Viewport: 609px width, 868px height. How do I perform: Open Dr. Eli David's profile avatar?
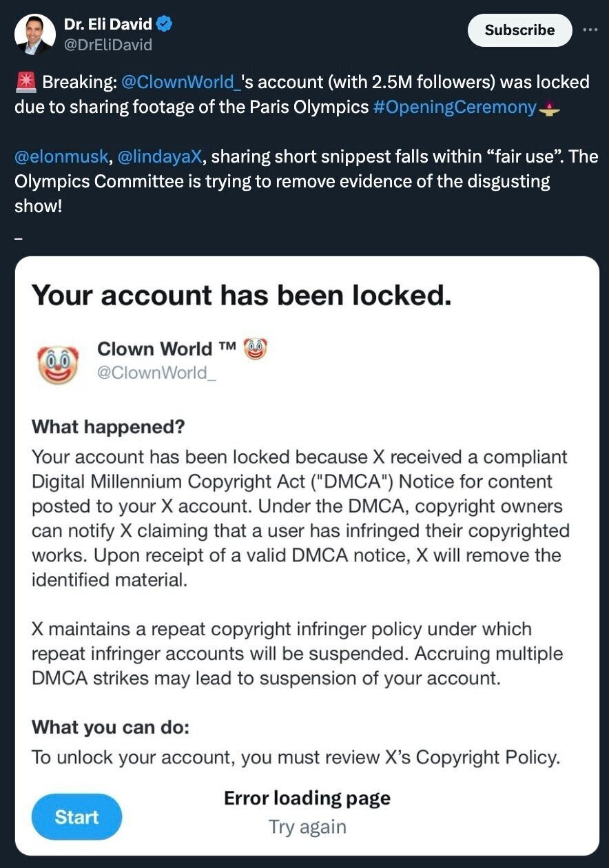34,34
